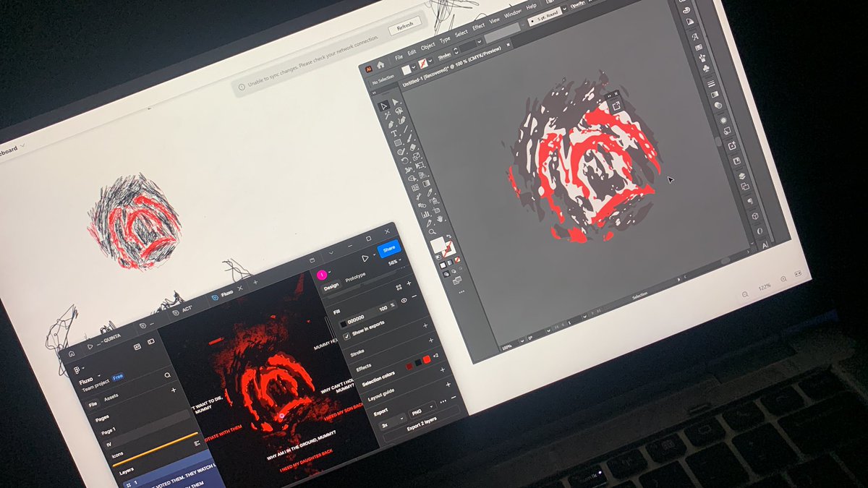Expand Fluxo project name dropdown in Figma
Image resolution: width=868 pixels, height=488 pixels.
click(99, 376)
